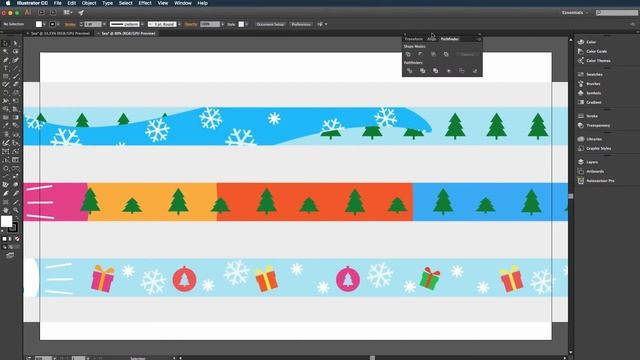Switch to document tab at 33.33% zoom
The width and height of the screenshot is (640, 360).
60,33
